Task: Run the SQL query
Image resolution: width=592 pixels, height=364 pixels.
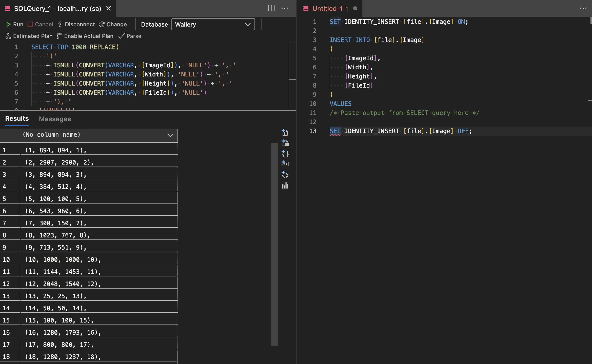Action: coord(15,24)
